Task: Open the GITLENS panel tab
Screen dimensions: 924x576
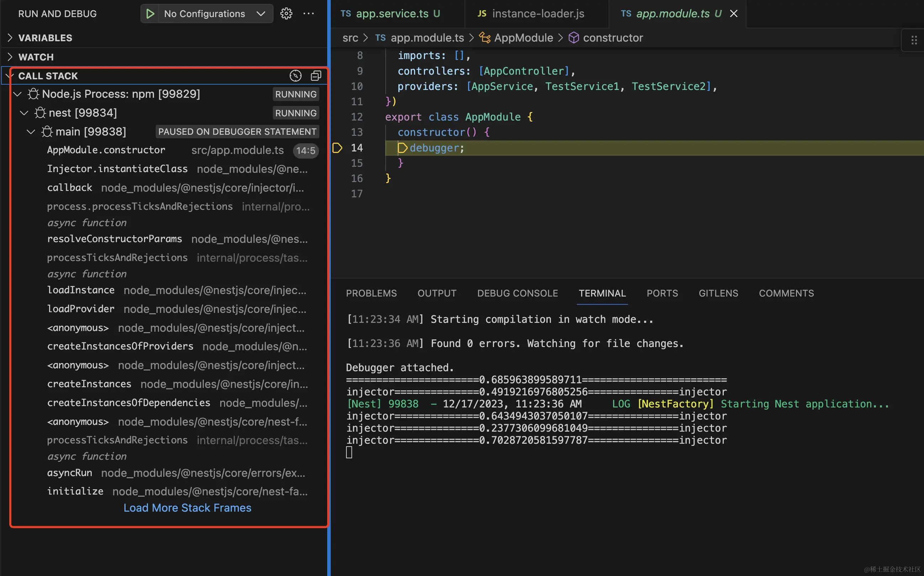Action: 718,293
